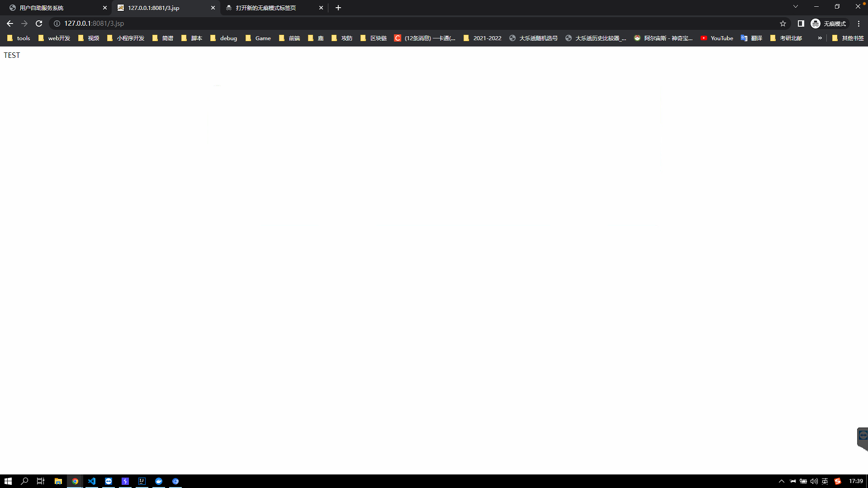Expand hidden bookmarks with double chevron
The height and width of the screenshot is (488, 868).
(x=820, y=38)
